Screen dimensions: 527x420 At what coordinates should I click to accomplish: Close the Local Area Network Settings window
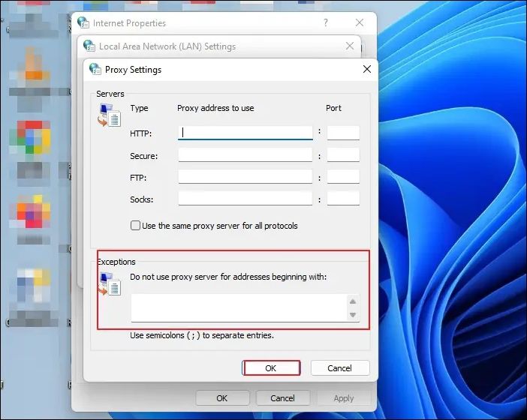click(350, 46)
